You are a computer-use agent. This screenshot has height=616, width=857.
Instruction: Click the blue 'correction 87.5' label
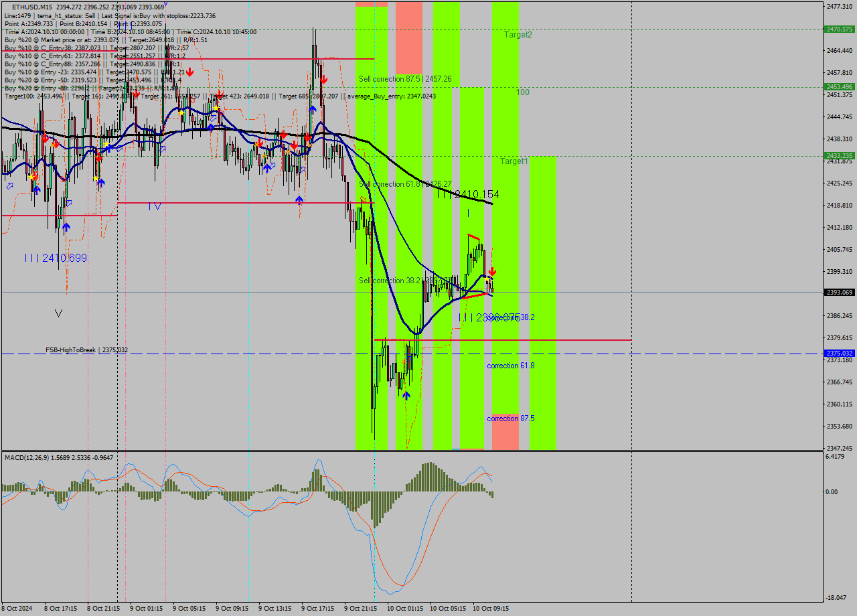click(x=511, y=418)
